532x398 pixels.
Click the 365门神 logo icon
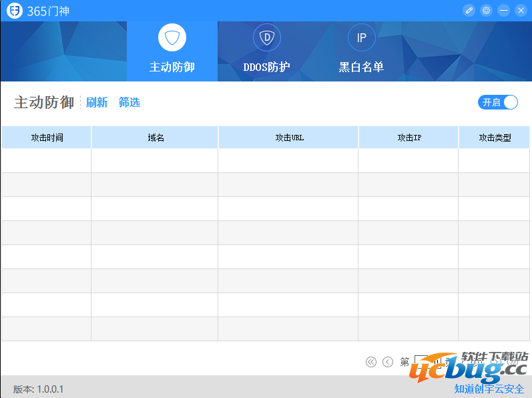click(x=13, y=11)
